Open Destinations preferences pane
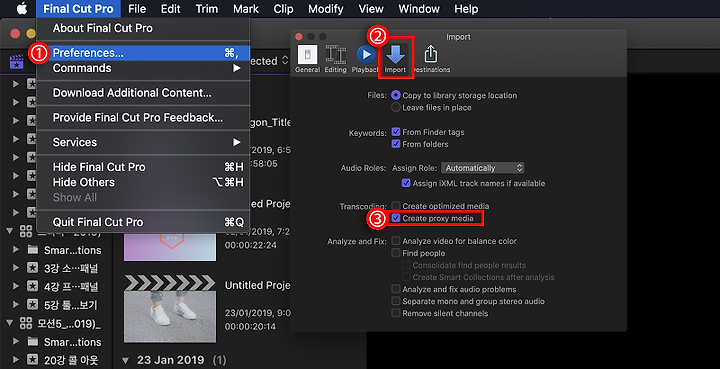 (x=430, y=59)
